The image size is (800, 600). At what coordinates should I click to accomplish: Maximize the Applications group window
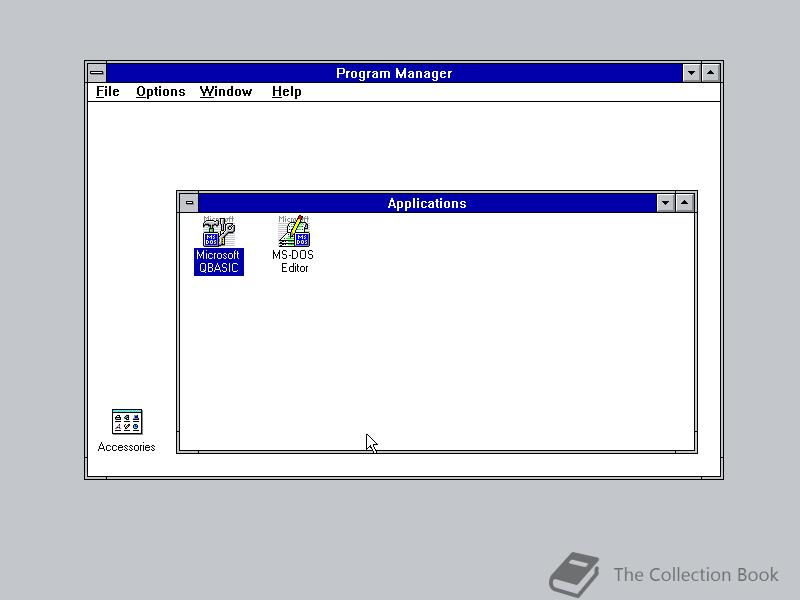(x=685, y=203)
